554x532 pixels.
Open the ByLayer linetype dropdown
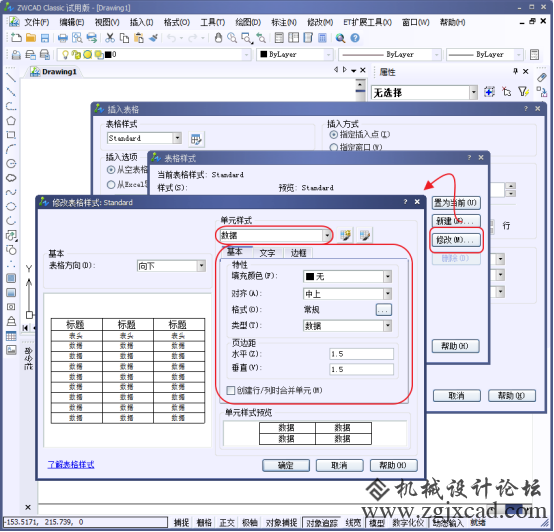click(436, 55)
